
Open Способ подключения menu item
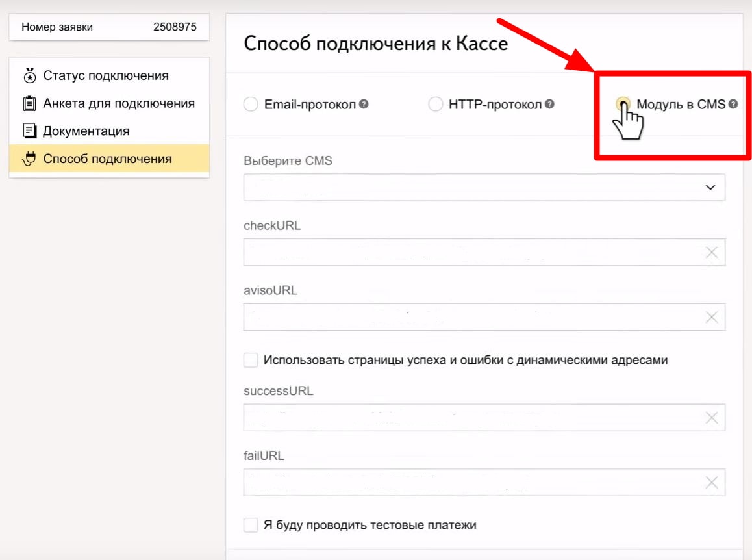coord(109,159)
